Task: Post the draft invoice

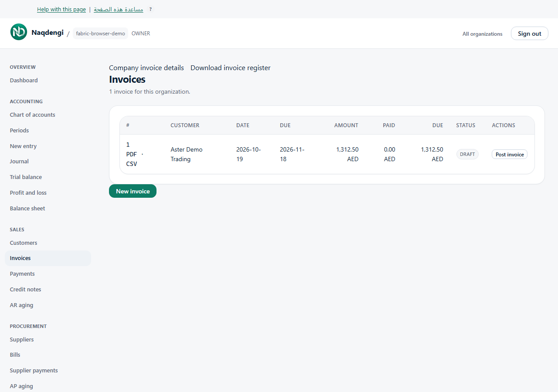Action: point(510,154)
